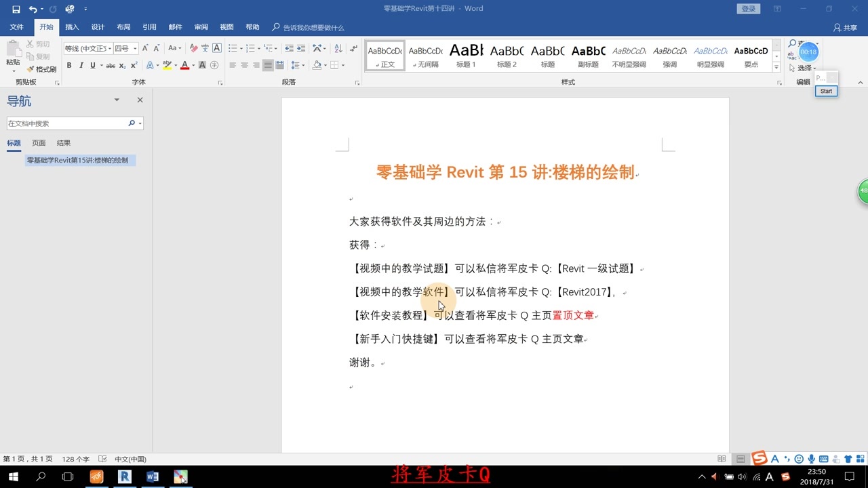Click the Increase Indent icon

tap(301, 48)
